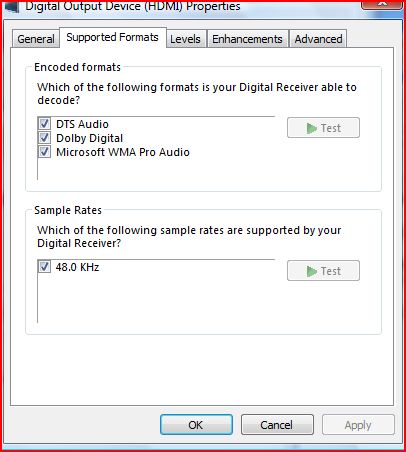Select the Advanced tab
The width and height of the screenshot is (406, 452).
click(318, 39)
